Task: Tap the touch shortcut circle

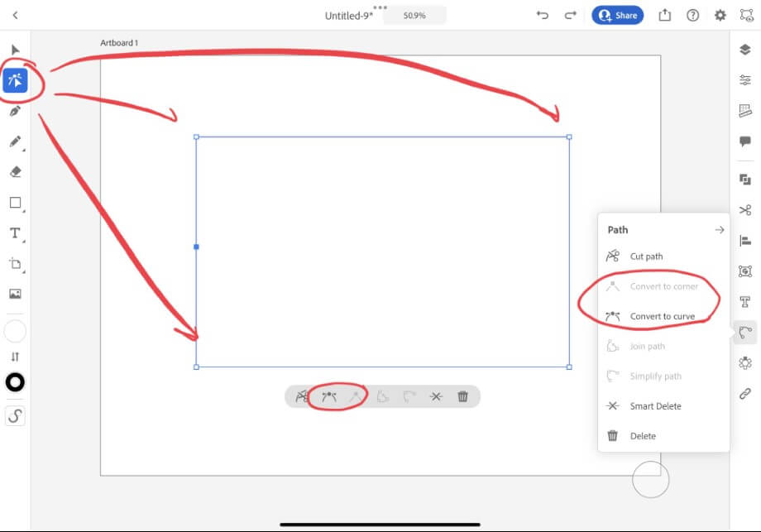Action: tap(650, 480)
